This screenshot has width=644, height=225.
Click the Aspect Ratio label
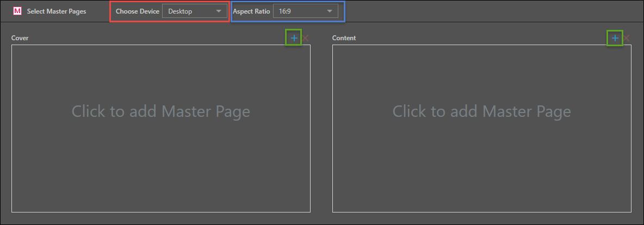pyautogui.click(x=251, y=11)
